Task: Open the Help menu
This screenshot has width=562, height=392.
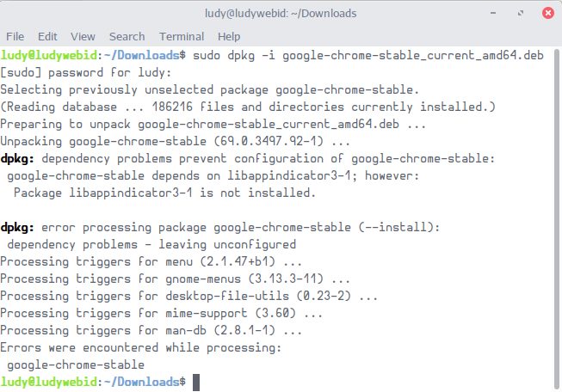Action: [229, 37]
